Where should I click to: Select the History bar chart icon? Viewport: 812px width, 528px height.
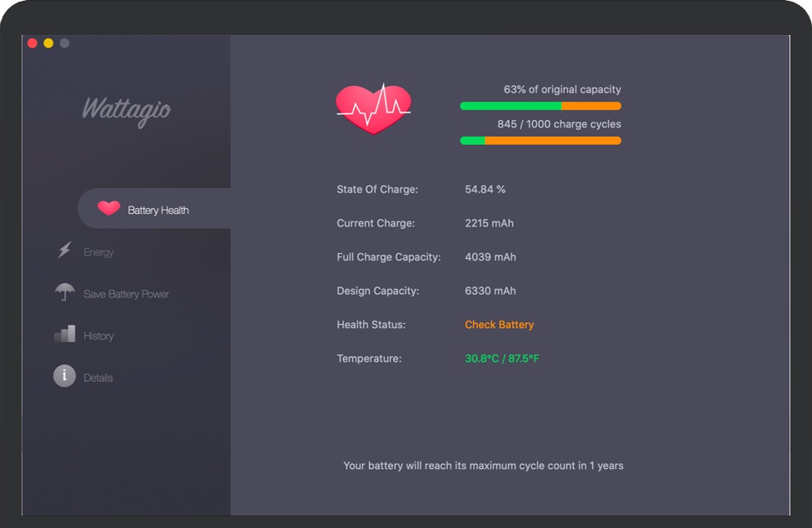pos(64,335)
